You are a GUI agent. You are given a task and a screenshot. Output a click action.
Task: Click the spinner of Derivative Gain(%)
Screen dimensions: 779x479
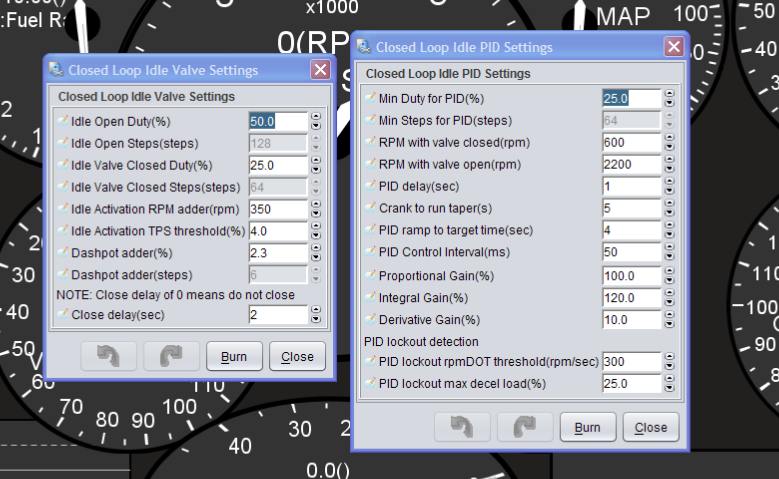(x=669, y=319)
